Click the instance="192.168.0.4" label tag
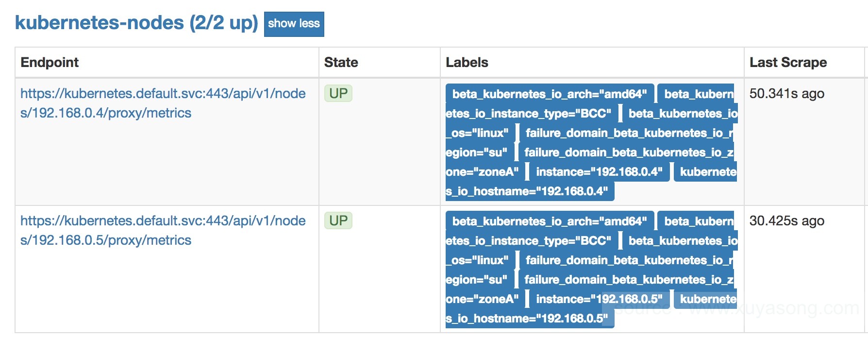 tap(599, 172)
